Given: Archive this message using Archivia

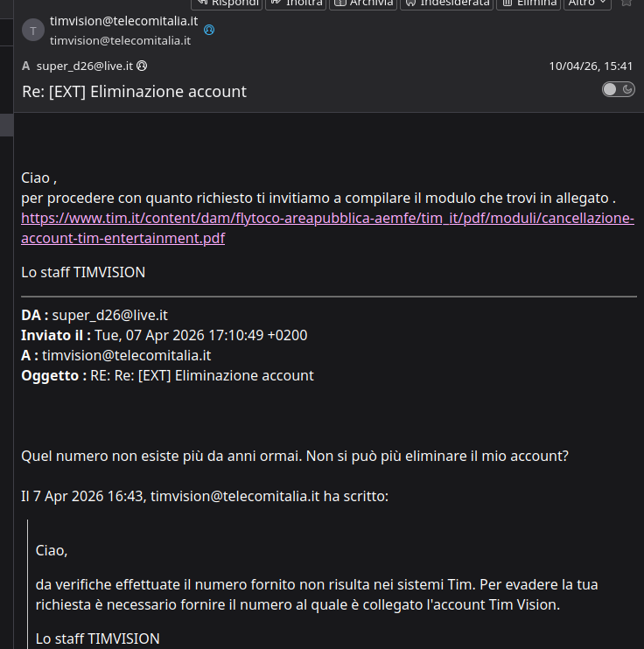Looking at the screenshot, I should [x=362, y=3].
